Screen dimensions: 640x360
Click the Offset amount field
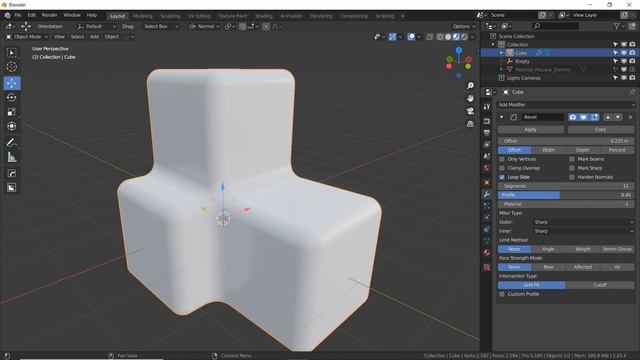coord(566,141)
